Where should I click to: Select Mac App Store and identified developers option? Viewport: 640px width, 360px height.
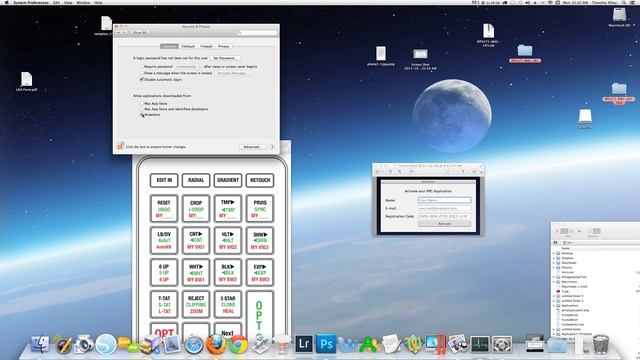tap(142, 109)
